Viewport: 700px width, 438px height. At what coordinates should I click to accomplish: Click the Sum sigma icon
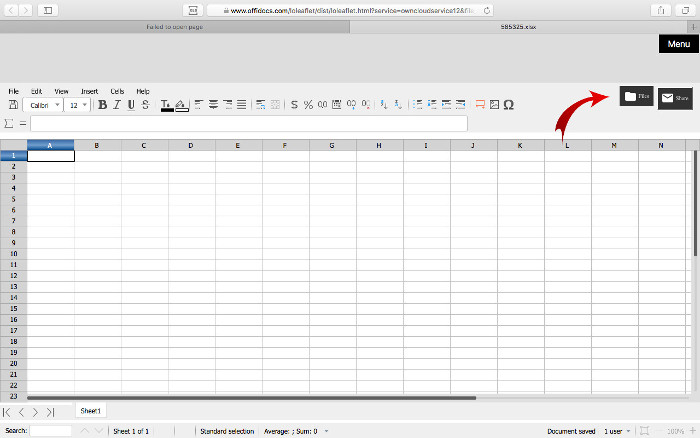[9, 124]
